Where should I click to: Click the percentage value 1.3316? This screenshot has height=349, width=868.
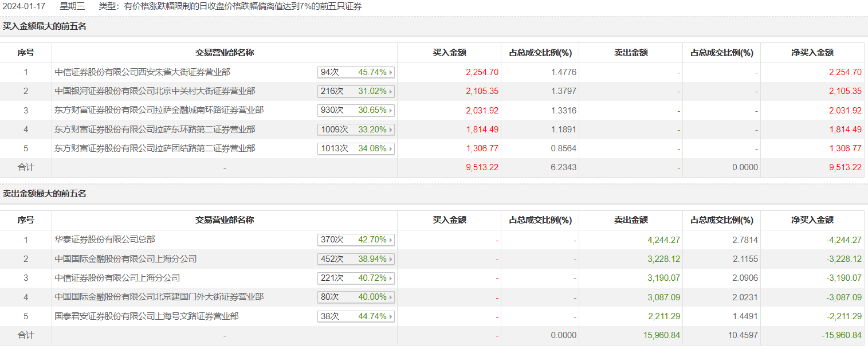(x=564, y=110)
